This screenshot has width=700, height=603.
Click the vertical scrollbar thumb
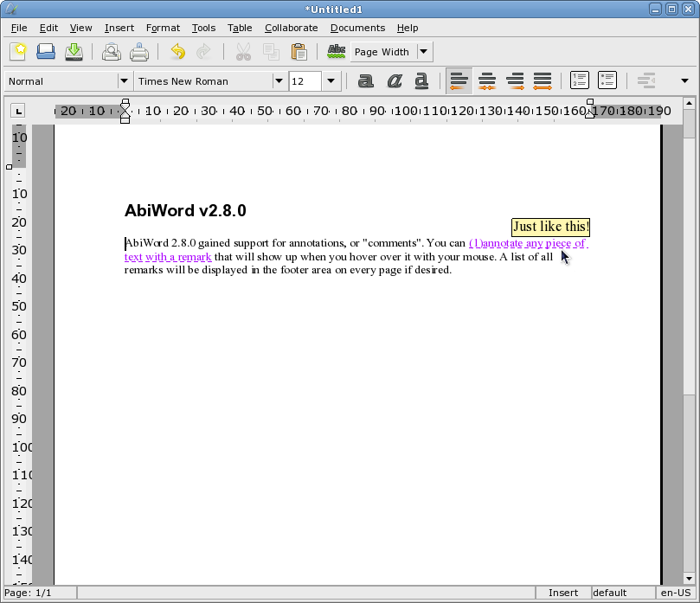click(689, 266)
